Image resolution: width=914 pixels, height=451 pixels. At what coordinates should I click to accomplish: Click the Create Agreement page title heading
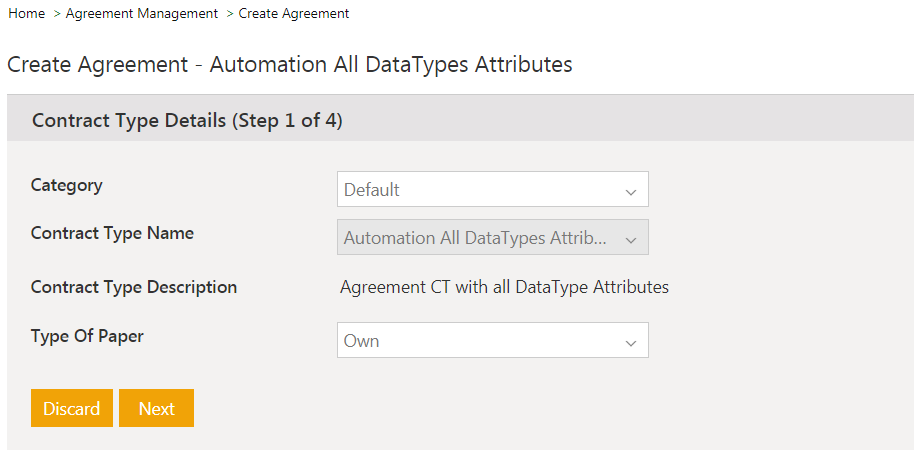pos(290,65)
